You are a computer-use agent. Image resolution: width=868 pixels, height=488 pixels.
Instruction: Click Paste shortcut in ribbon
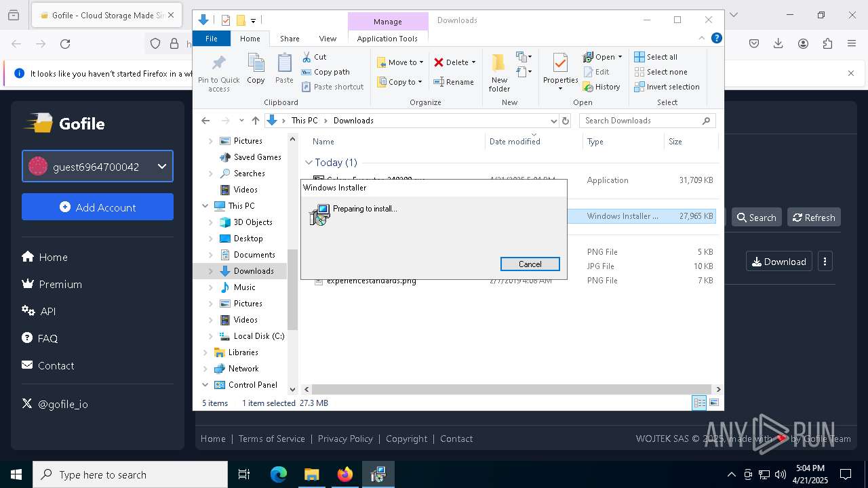[x=333, y=87]
